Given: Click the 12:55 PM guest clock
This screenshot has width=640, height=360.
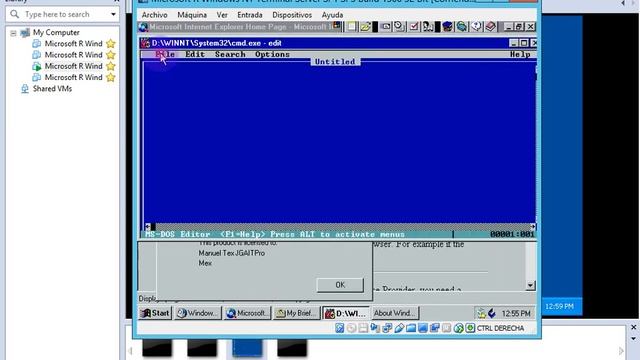Looking at the screenshot, I should coord(516,313).
